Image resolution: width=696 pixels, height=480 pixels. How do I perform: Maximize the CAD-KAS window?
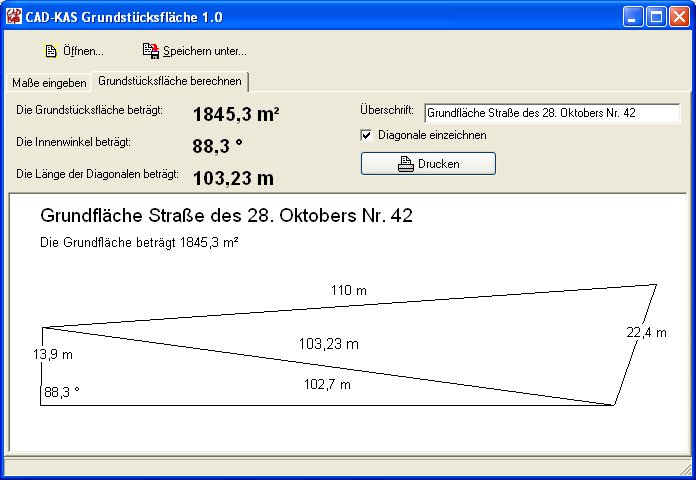656,17
